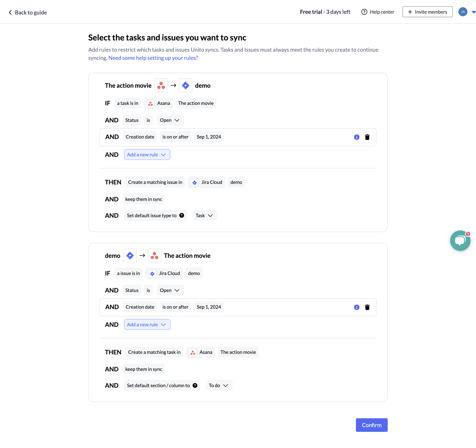Open the Help center
Screen dimensions: 476x448
click(378, 12)
